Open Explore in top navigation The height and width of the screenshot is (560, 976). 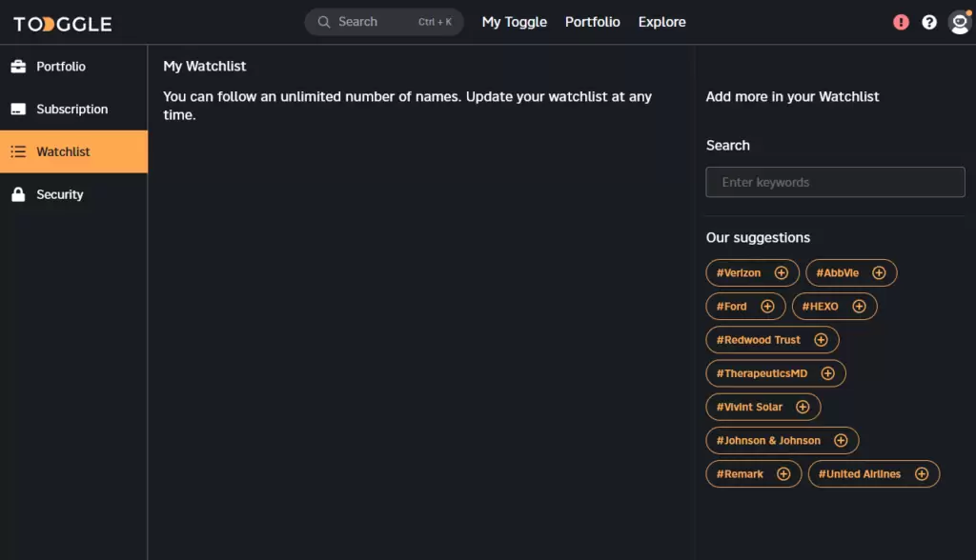(x=661, y=22)
